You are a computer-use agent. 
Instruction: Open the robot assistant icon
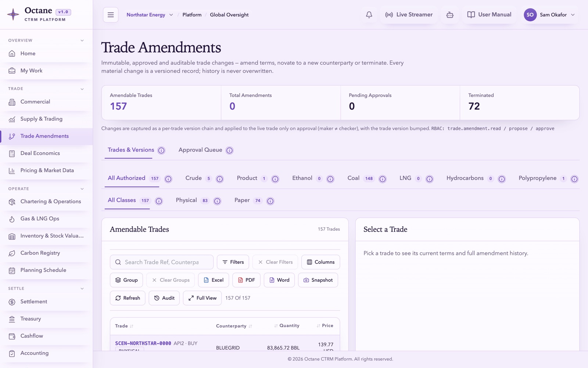[450, 15]
